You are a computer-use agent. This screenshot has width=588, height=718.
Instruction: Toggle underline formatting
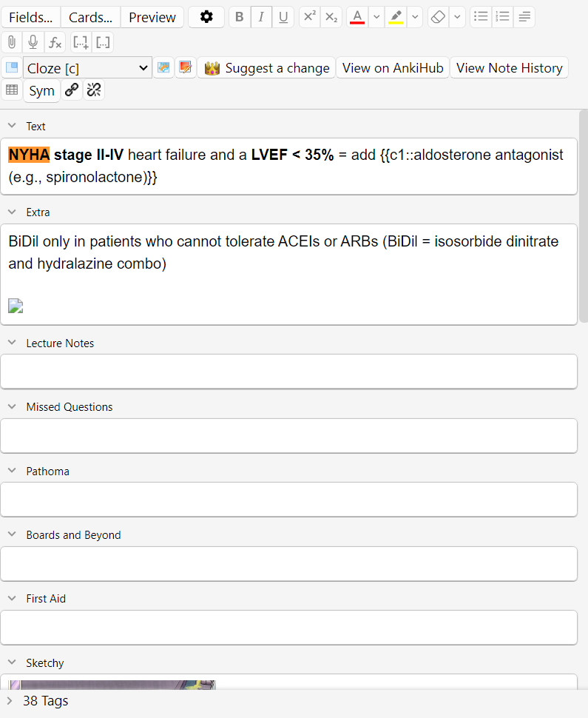[x=283, y=17]
